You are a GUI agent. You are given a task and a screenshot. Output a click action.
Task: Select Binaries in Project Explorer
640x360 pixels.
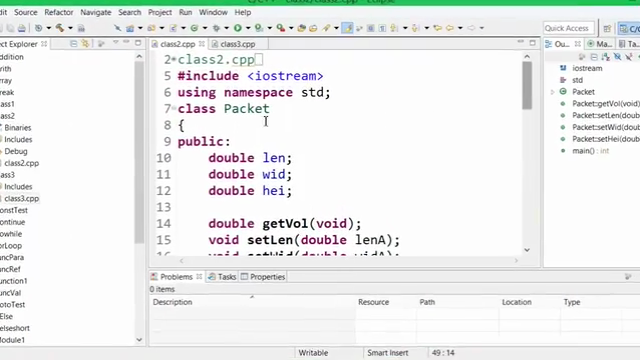pyautogui.click(x=18, y=127)
